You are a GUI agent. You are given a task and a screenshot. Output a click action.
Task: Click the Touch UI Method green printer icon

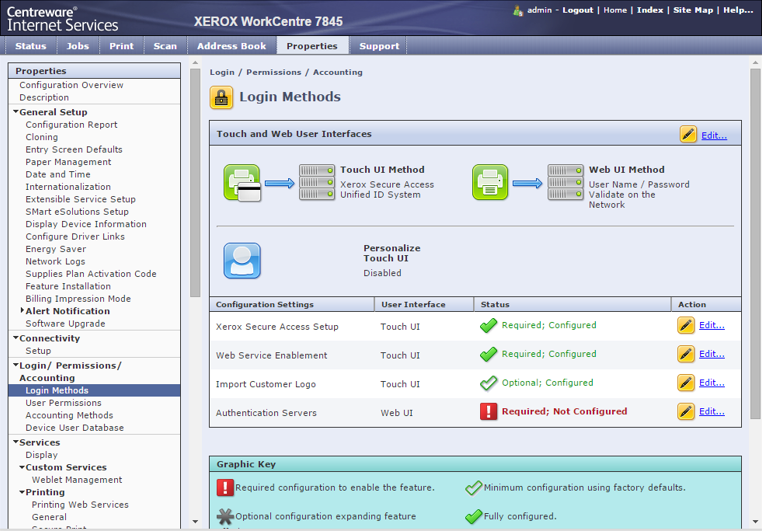click(x=242, y=183)
